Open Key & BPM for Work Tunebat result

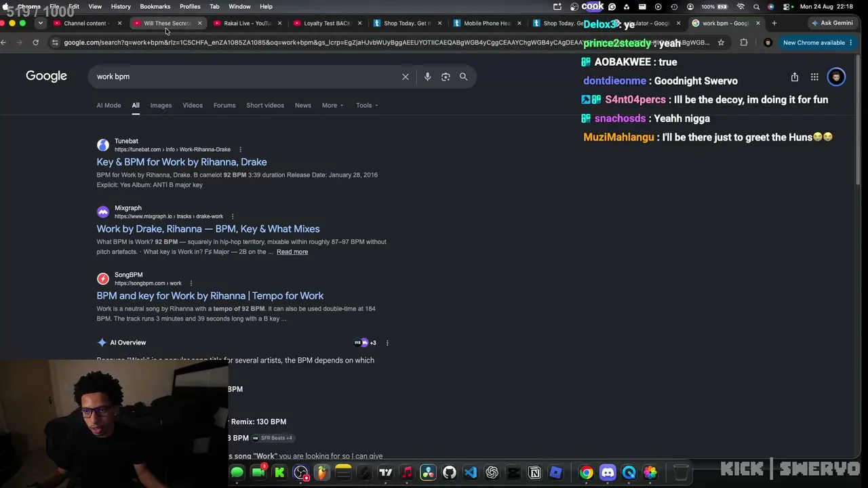click(x=182, y=162)
